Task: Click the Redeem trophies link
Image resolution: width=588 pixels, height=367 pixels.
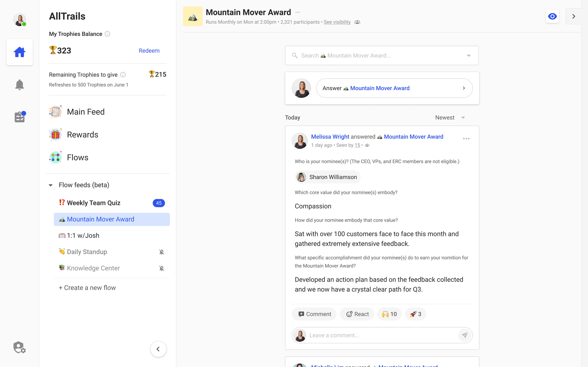Action: coord(149,50)
